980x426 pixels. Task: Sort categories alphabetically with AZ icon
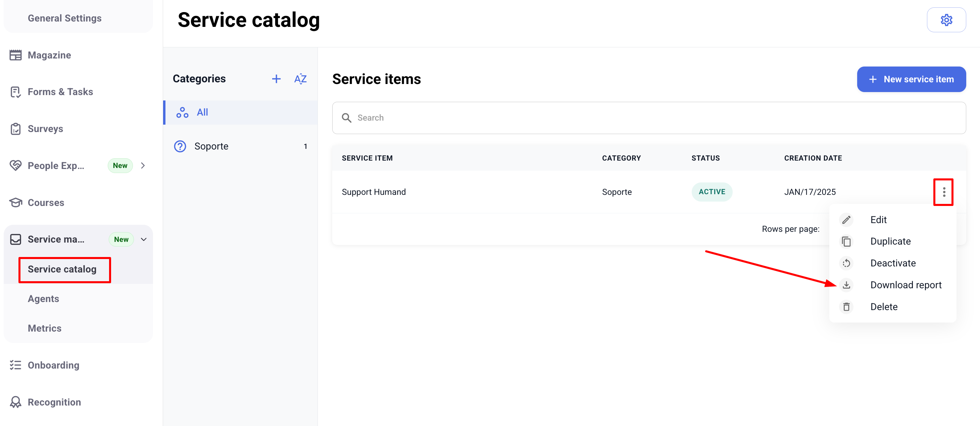300,79
